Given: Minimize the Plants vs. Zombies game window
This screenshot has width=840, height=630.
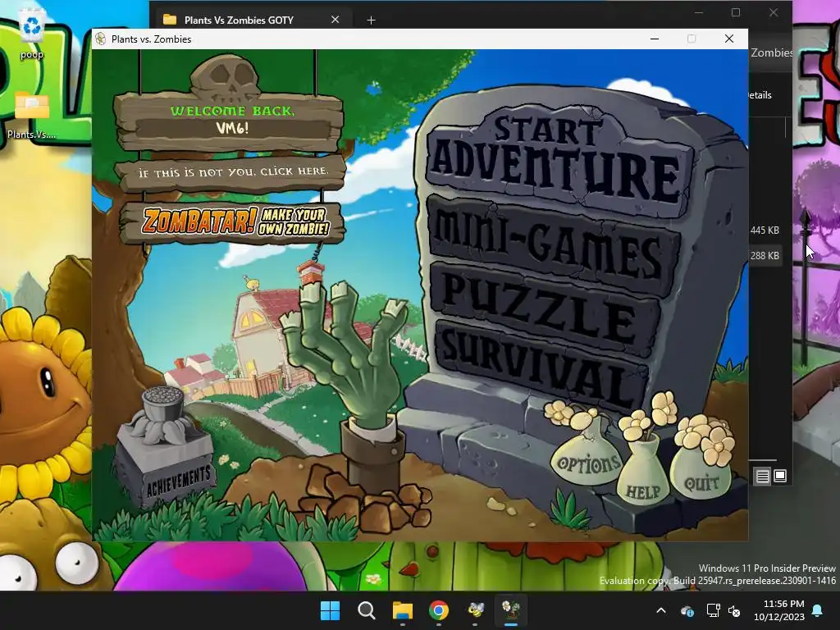Looking at the screenshot, I should tap(655, 39).
